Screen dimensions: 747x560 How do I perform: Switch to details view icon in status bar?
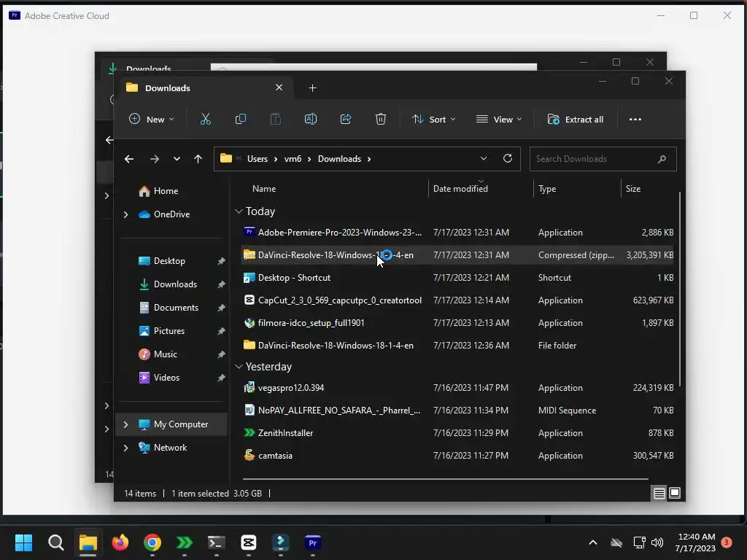(x=659, y=494)
